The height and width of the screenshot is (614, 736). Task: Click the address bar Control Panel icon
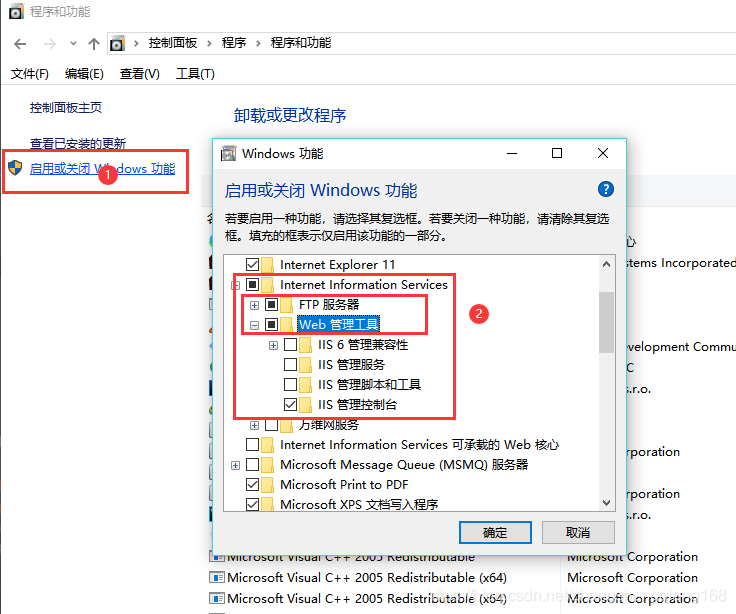point(117,43)
